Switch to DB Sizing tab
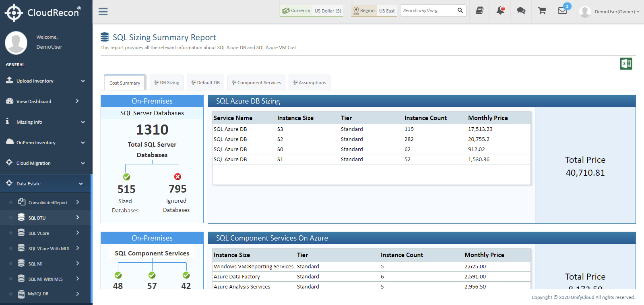The width and height of the screenshot is (644, 305). 167,83
